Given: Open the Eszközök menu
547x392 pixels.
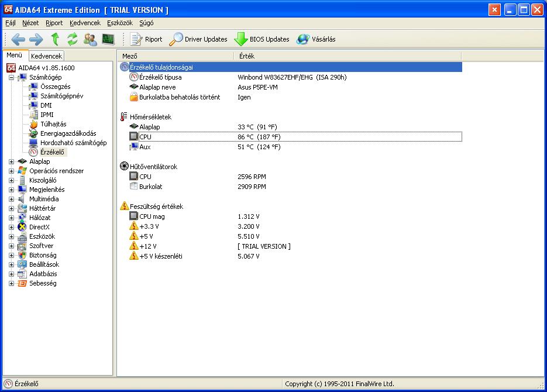Looking at the screenshot, I should click(x=120, y=23).
